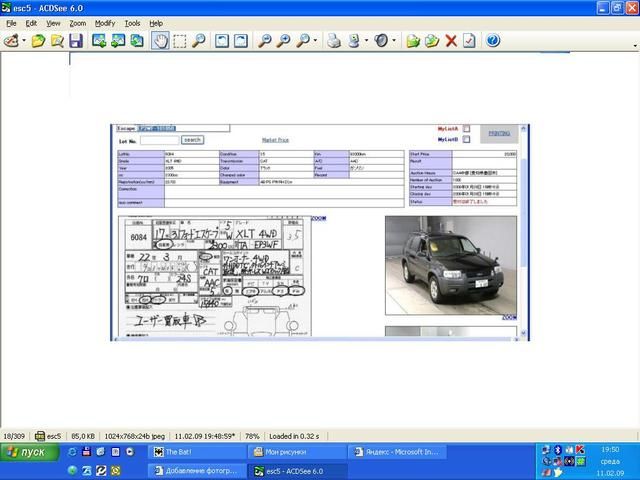Open the Edit Mode palette tool

coord(11,40)
